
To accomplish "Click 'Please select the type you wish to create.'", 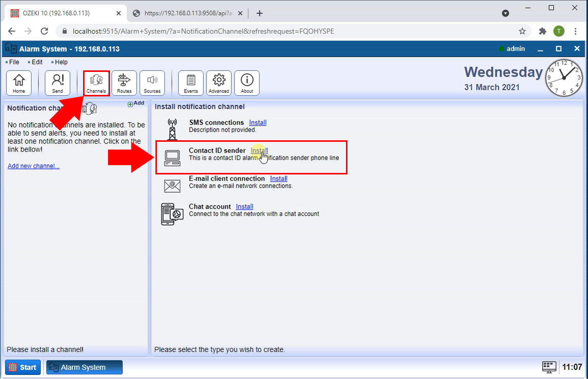I will pyautogui.click(x=220, y=349).
